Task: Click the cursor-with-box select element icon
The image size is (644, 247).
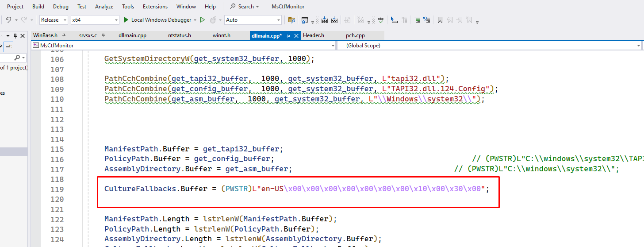Action: tap(394, 20)
